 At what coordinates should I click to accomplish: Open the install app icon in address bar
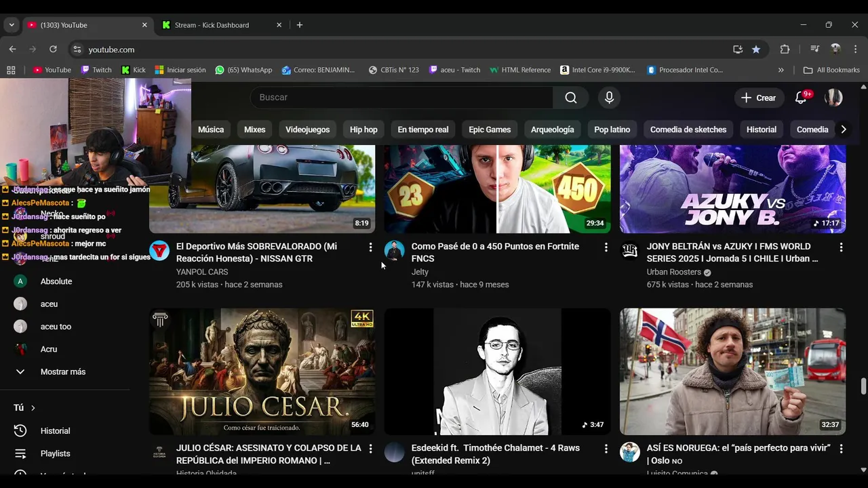pos(738,49)
